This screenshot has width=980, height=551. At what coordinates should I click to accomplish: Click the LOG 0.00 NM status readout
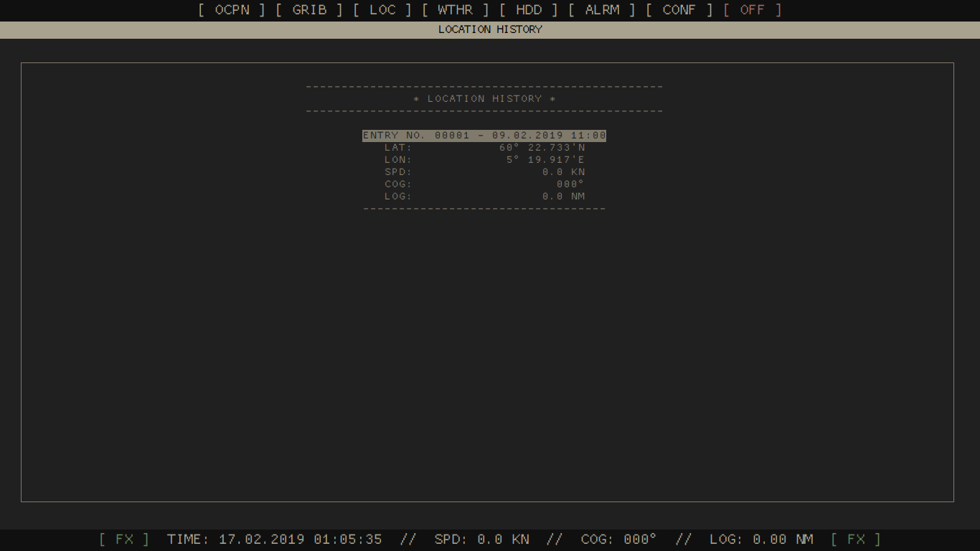click(761, 540)
